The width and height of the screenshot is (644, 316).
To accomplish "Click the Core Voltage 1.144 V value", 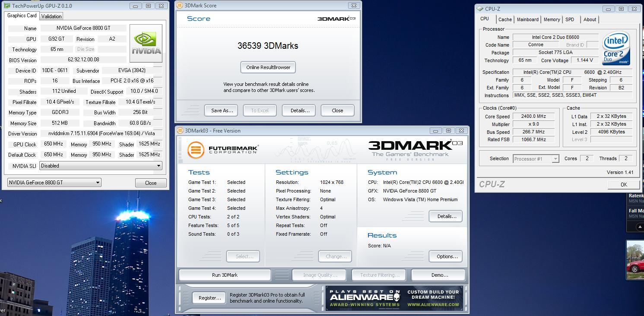I will coord(584,60).
